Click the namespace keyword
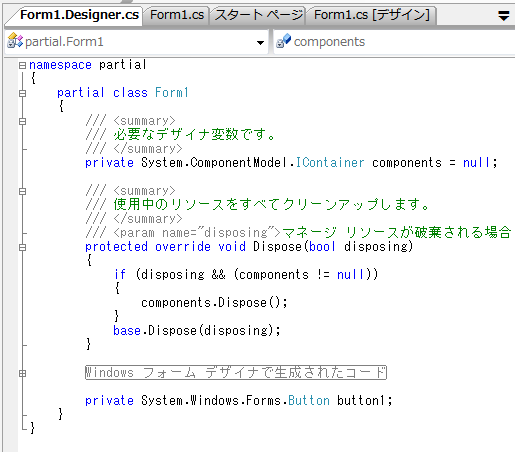The width and height of the screenshot is (515, 452). [60, 65]
